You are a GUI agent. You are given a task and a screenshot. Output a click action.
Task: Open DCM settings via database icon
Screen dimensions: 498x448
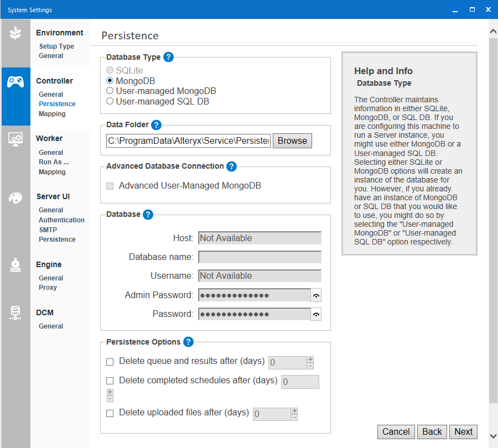tap(15, 314)
